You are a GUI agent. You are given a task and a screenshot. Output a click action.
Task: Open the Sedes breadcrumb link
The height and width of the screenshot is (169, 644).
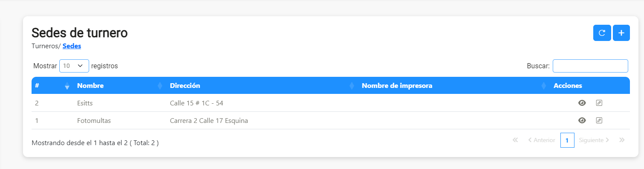click(72, 46)
